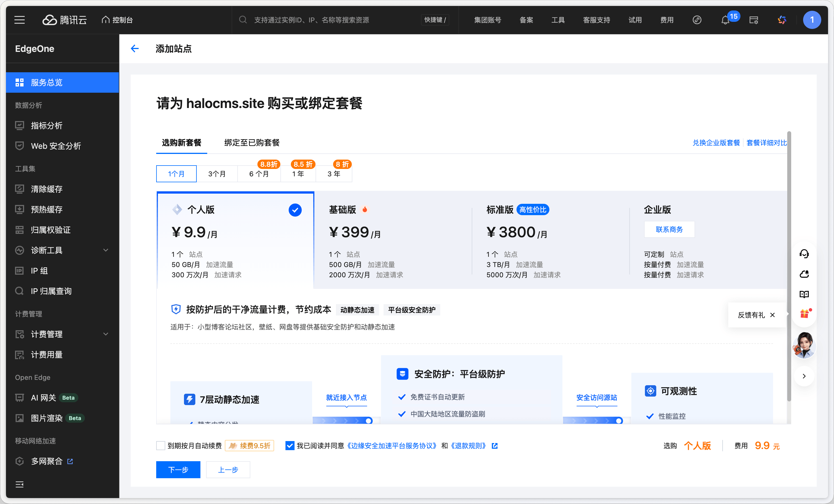Click the user avatar in top bar
Image resolution: width=834 pixels, height=504 pixels.
[x=811, y=20]
